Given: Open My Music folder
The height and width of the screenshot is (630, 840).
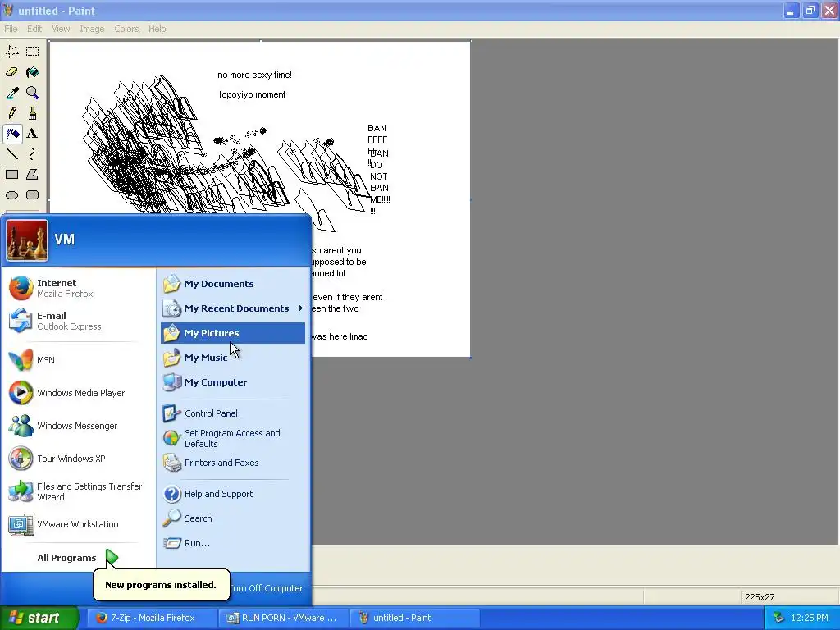Looking at the screenshot, I should (x=232, y=358).
